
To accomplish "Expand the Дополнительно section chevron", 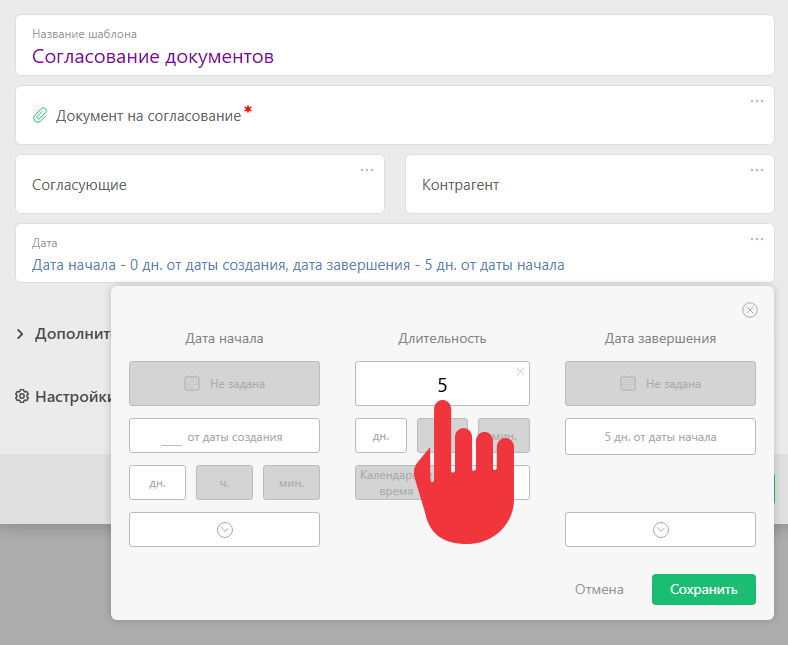I will 20,334.
